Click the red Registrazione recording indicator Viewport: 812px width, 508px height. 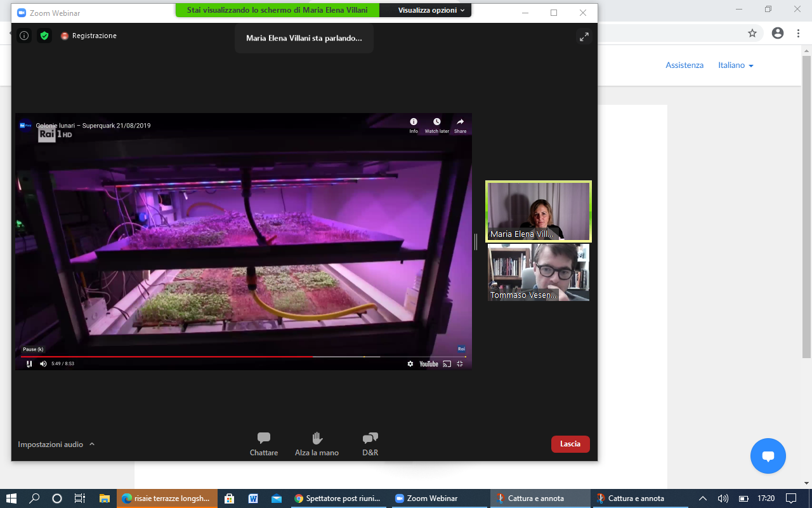click(89, 36)
